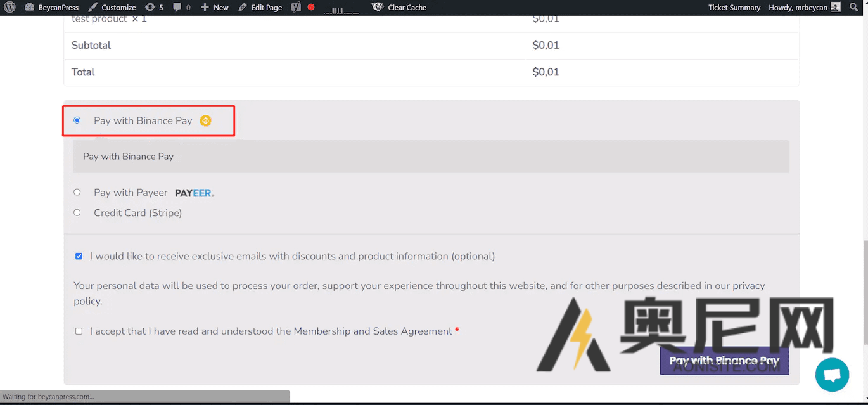Click the Pay with Binance Pay button
868x405 pixels.
(x=724, y=361)
